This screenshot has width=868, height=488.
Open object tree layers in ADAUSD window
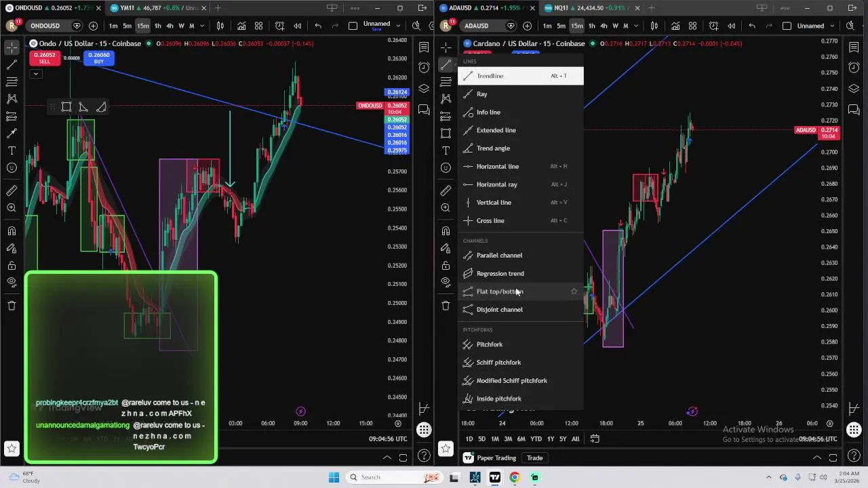point(854,89)
